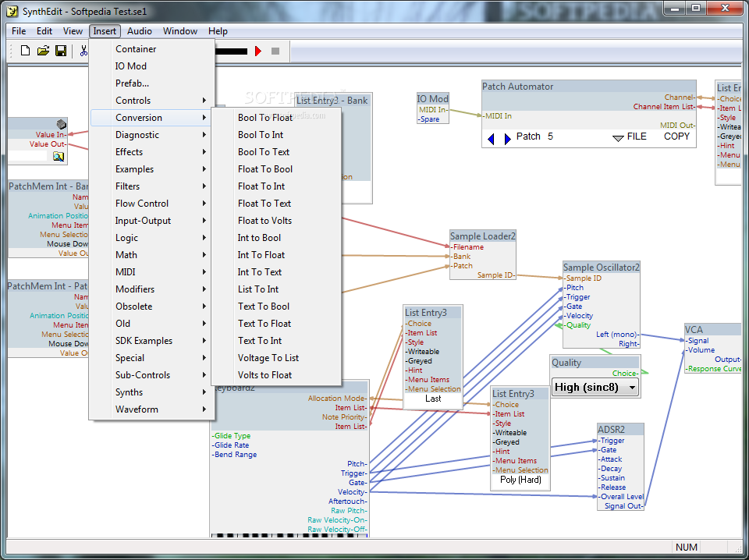Click the ADSR2 module title
The width and height of the screenshot is (749, 560).
[x=611, y=430]
